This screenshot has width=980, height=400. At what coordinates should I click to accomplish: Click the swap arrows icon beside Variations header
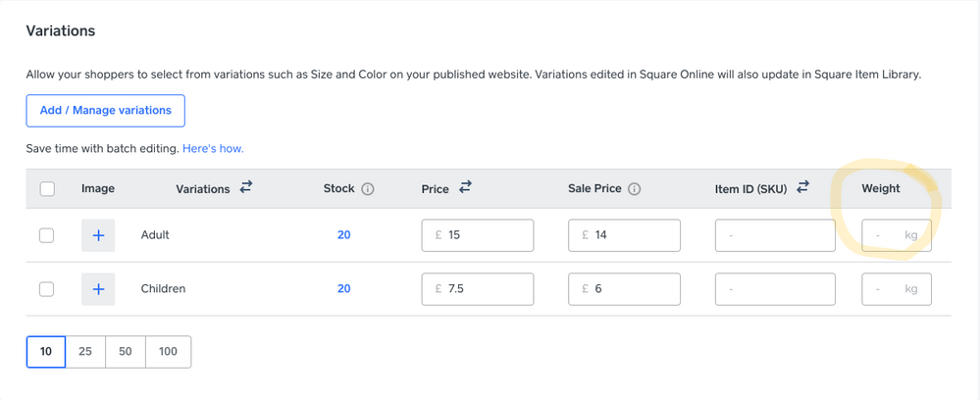point(245,187)
